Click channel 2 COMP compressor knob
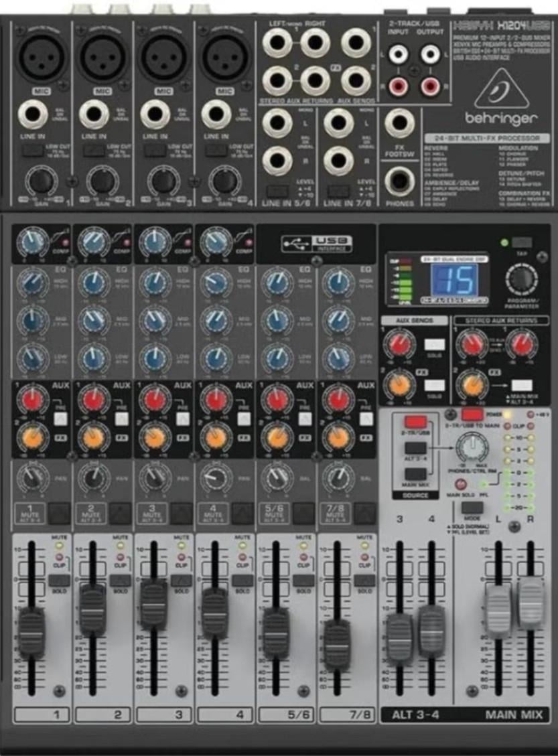Image resolution: width=558 pixels, height=756 pixels. (94, 242)
